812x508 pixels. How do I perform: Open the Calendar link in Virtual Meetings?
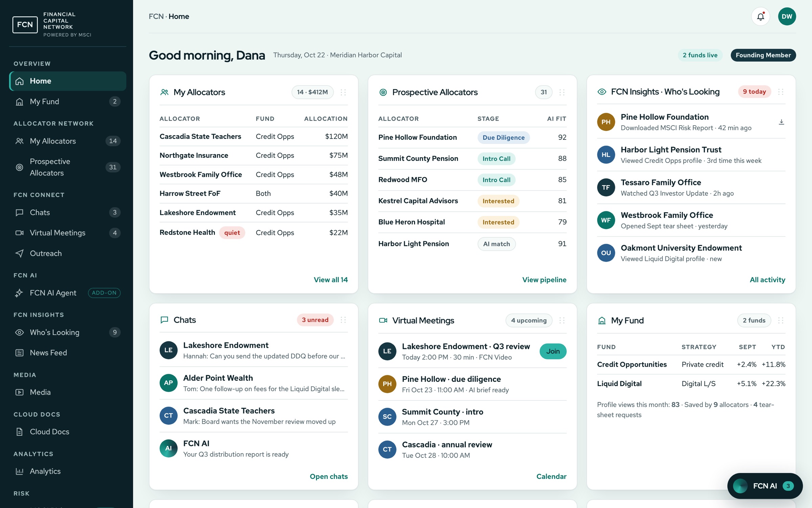coord(551,477)
